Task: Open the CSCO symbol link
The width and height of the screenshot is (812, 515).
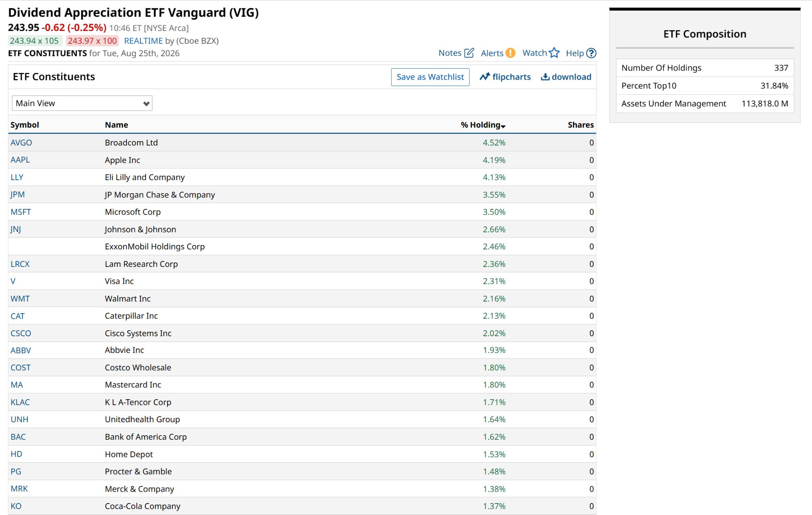Action: (x=21, y=333)
